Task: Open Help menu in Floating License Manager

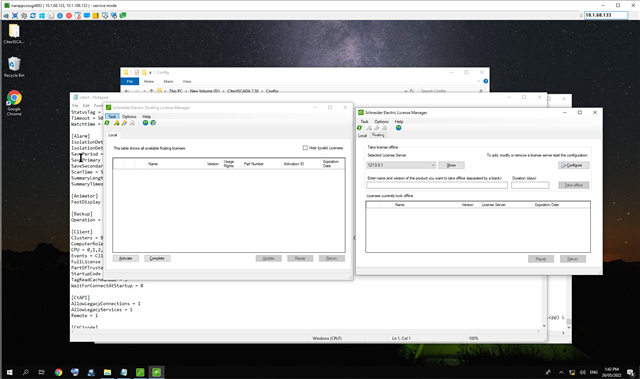Action: tap(146, 116)
